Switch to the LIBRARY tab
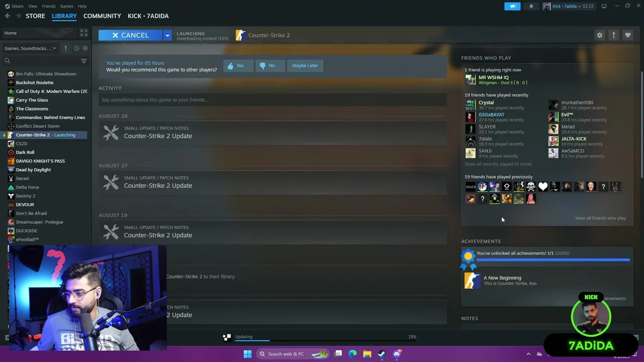 pos(64,16)
